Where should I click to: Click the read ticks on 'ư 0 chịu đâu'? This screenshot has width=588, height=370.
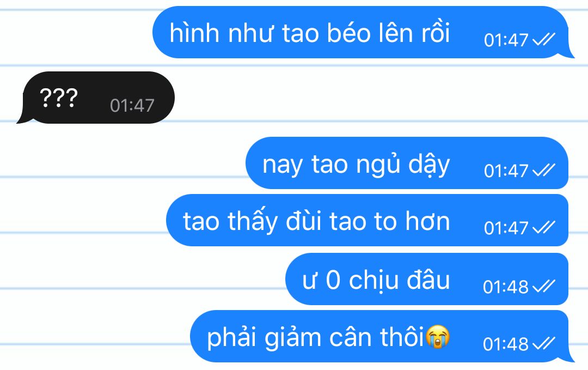[543, 286]
